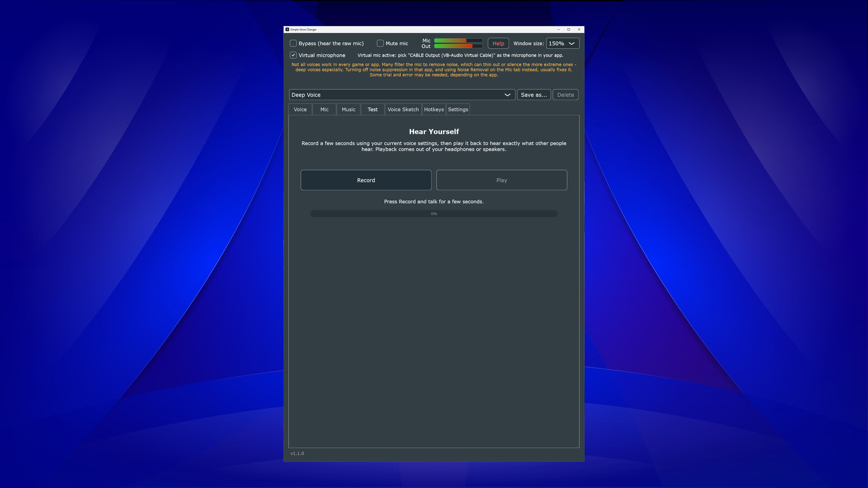Viewport: 868px width, 488px height.
Task: Start recording with the Record button
Action: [366, 180]
